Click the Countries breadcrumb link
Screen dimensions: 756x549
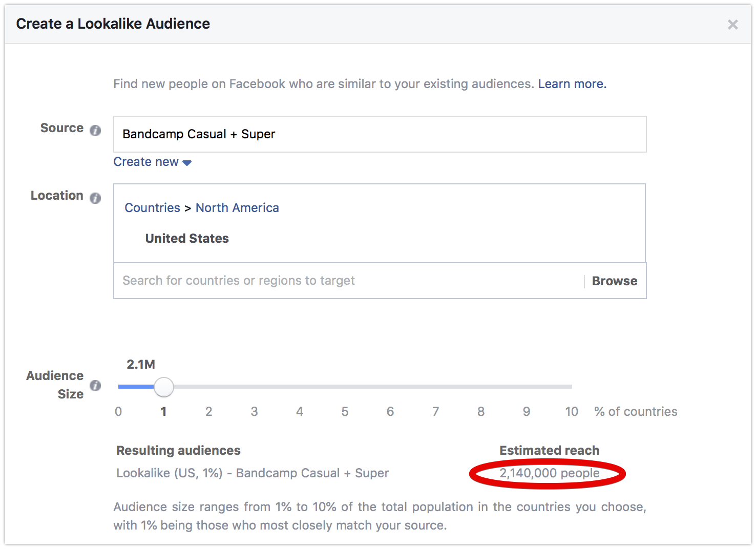click(x=152, y=208)
